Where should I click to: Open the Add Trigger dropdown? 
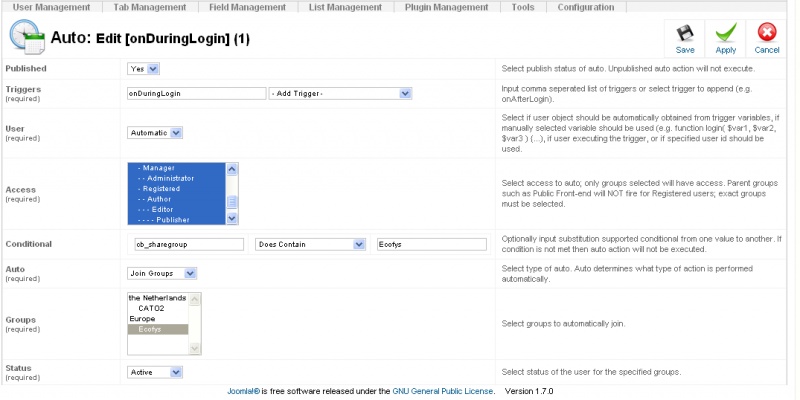click(x=340, y=93)
